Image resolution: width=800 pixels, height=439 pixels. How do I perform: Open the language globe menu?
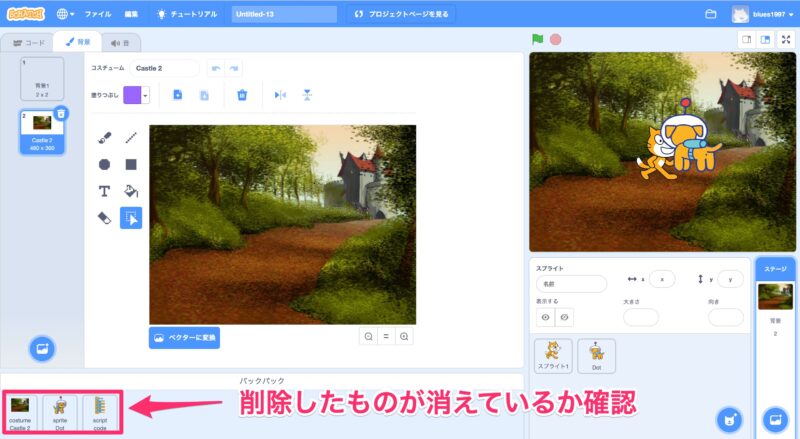click(x=66, y=14)
